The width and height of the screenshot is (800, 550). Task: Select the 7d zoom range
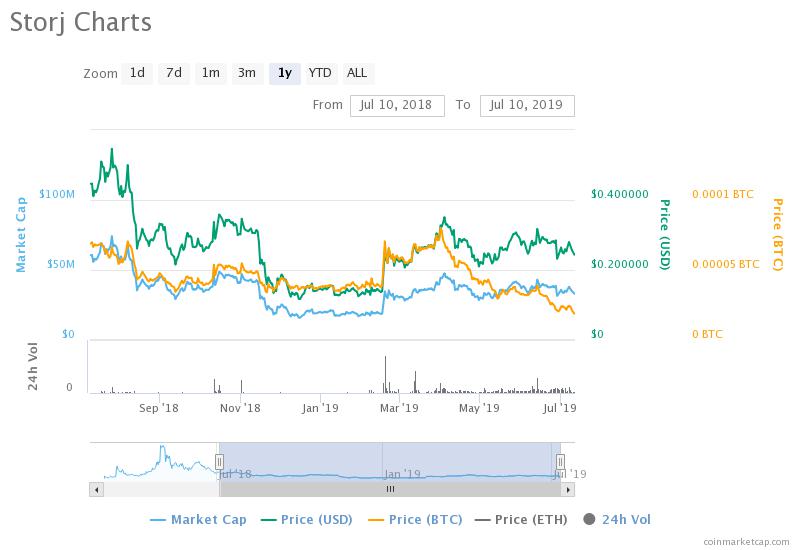(174, 73)
